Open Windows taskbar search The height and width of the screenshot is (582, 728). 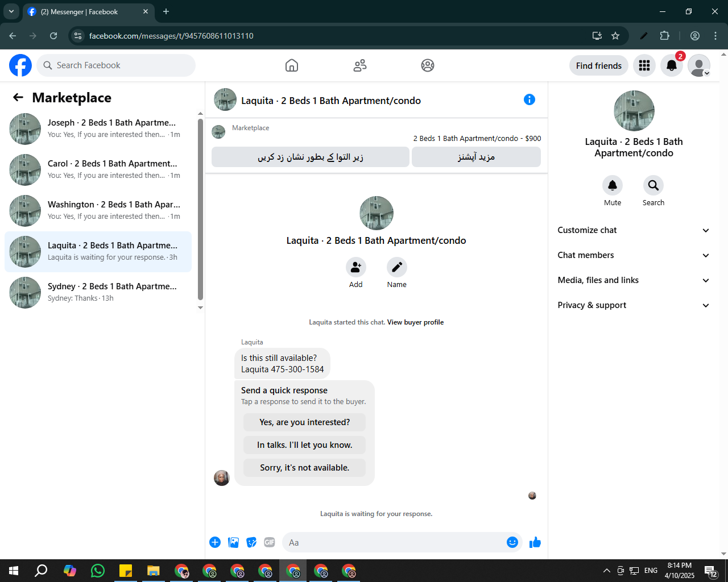click(x=41, y=571)
